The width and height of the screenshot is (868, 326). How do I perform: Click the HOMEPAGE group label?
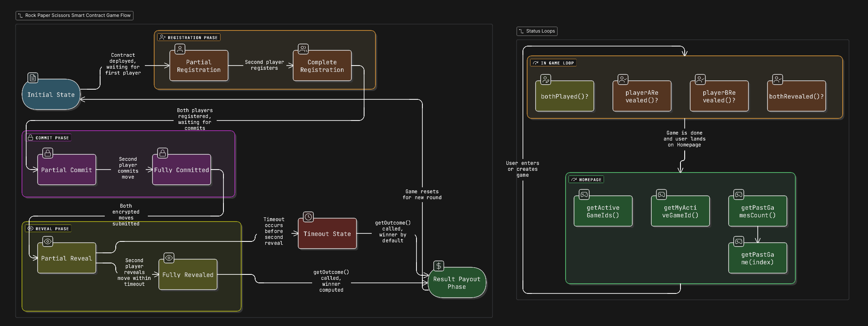586,180
